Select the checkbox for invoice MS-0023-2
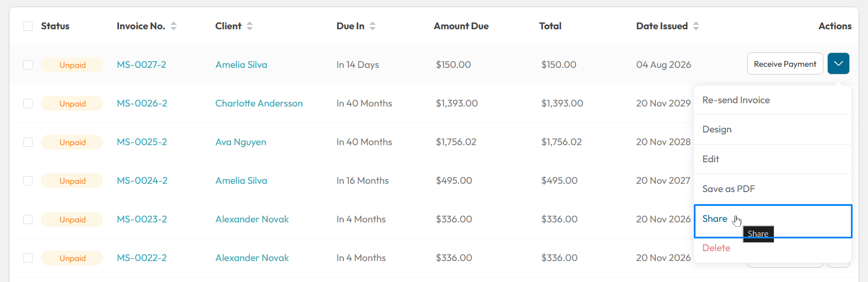The width and height of the screenshot is (868, 282). point(28,219)
